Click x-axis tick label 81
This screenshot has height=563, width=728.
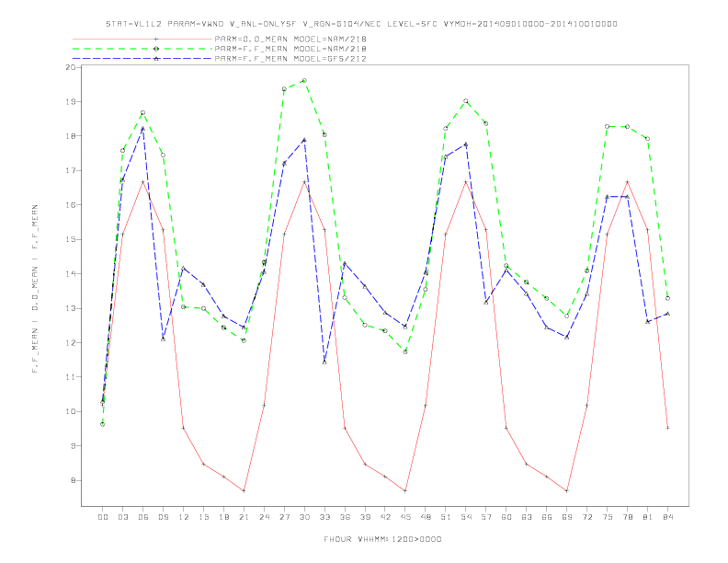coord(648,517)
